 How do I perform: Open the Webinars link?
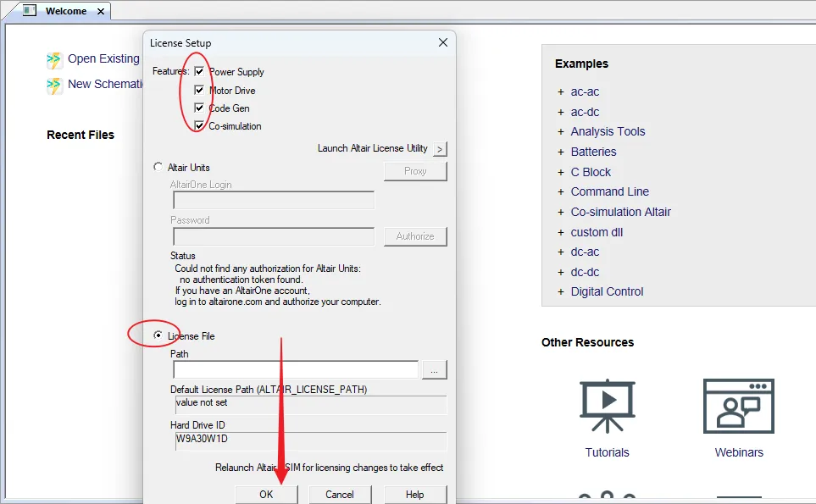click(x=739, y=452)
